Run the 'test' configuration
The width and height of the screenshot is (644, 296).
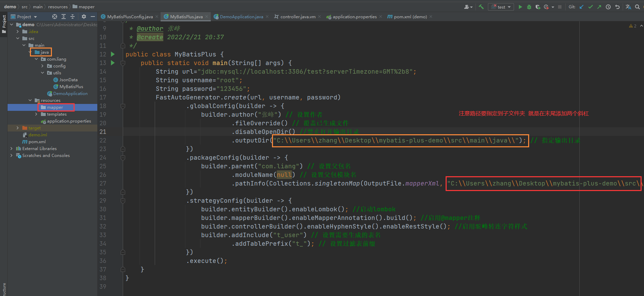point(520,7)
